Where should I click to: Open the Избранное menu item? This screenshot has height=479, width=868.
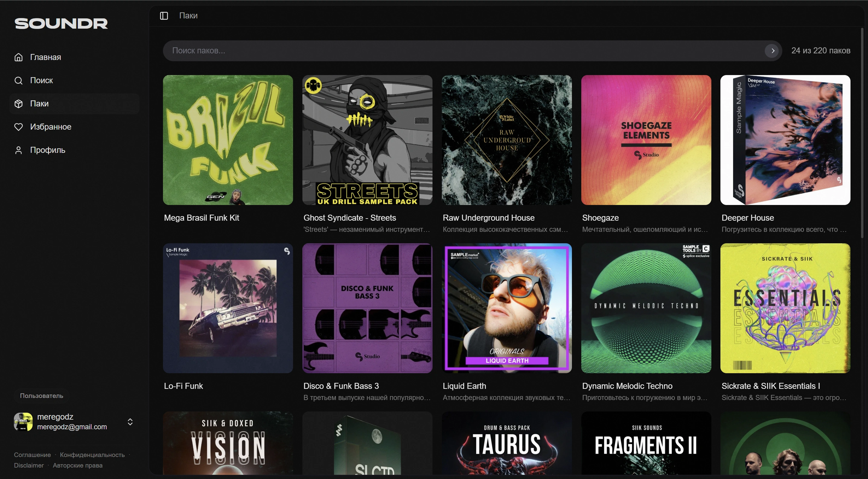tap(50, 127)
